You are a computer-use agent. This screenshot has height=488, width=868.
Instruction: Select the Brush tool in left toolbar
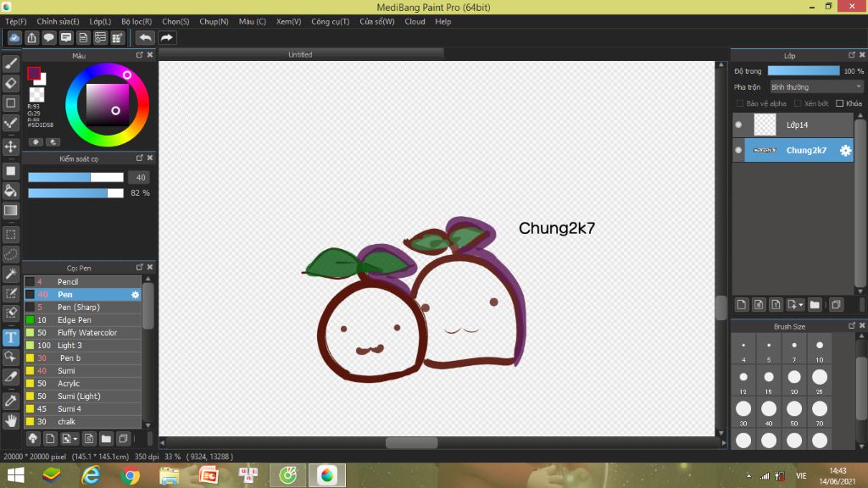coord(10,64)
